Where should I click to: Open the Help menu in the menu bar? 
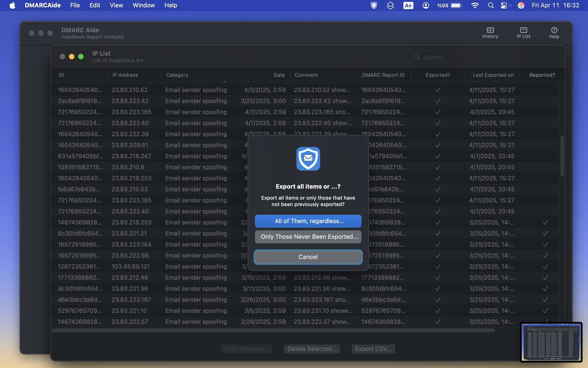[x=171, y=5]
